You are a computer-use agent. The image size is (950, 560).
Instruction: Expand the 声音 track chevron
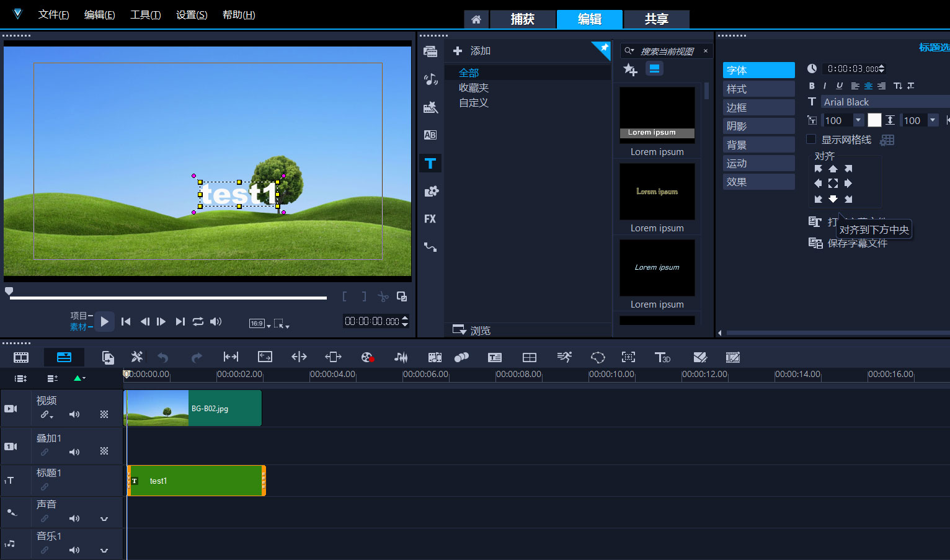(104, 518)
